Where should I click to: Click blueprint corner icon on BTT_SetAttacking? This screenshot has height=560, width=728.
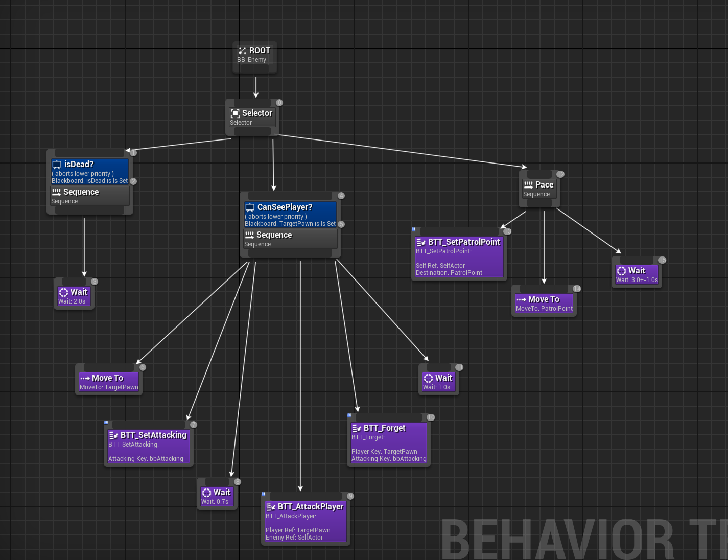click(x=106, y=423)
